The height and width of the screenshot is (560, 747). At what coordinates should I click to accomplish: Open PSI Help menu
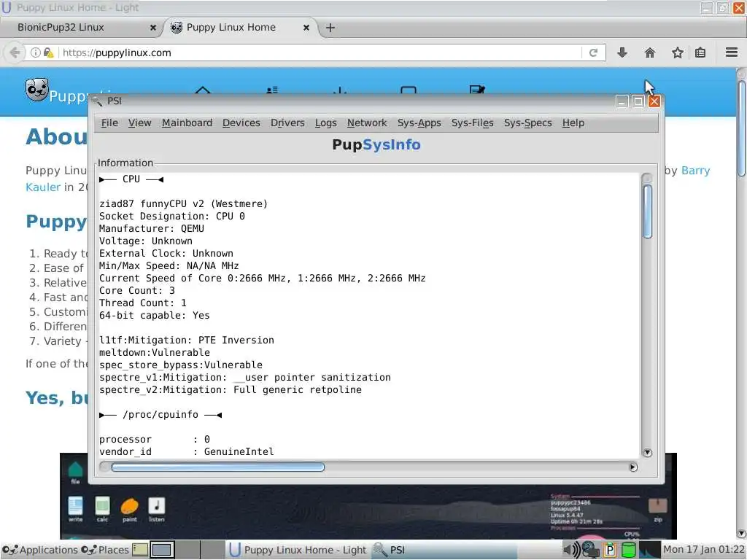[x=573, y=122]
